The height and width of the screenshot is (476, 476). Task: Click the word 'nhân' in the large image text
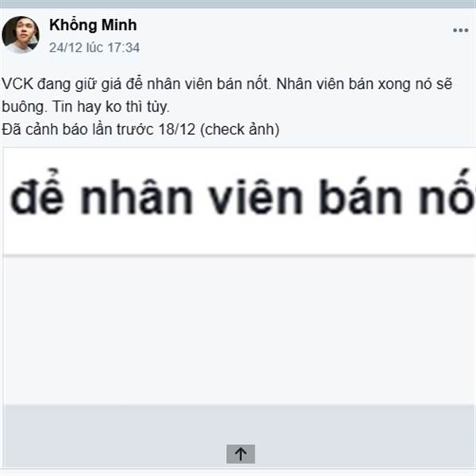pyautogui.click(x=137, y=198)
